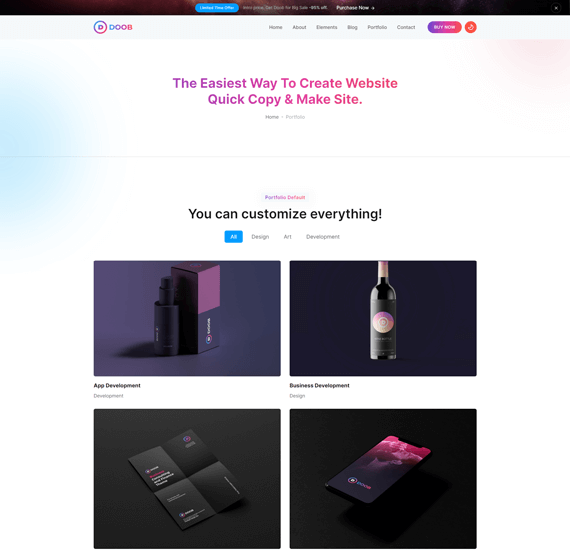Select the All filter tab
The height and width of the screenshot is (555, 570).
click(233, 237)
